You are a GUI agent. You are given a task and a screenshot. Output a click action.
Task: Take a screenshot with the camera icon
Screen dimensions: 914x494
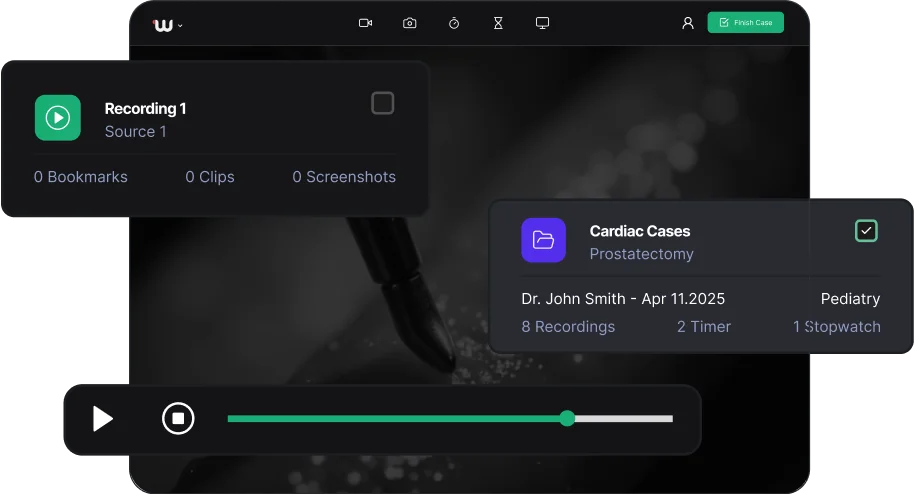tap(410, 23)
